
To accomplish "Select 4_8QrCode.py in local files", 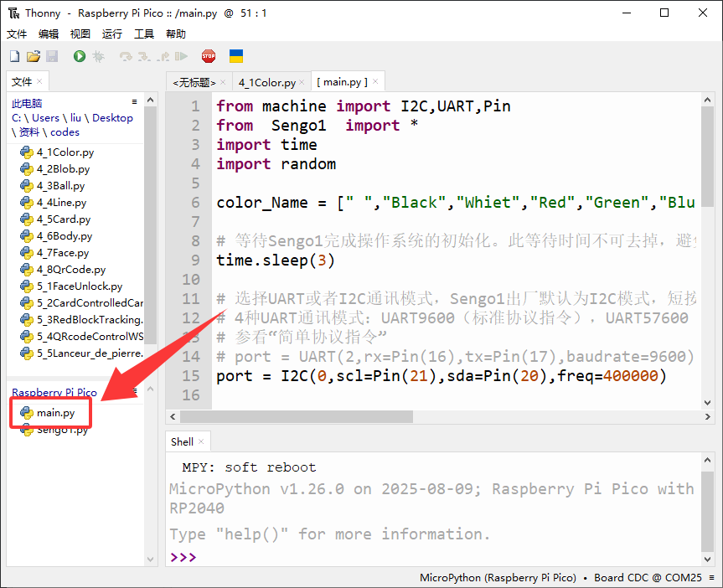I will (63, 270).
